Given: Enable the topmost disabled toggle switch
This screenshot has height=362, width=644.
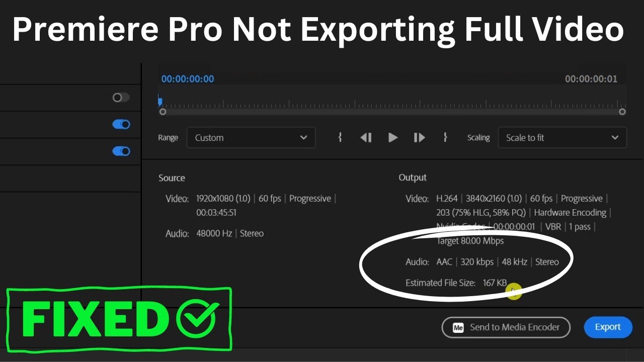Looking at the screenshot, I should 121,98.
